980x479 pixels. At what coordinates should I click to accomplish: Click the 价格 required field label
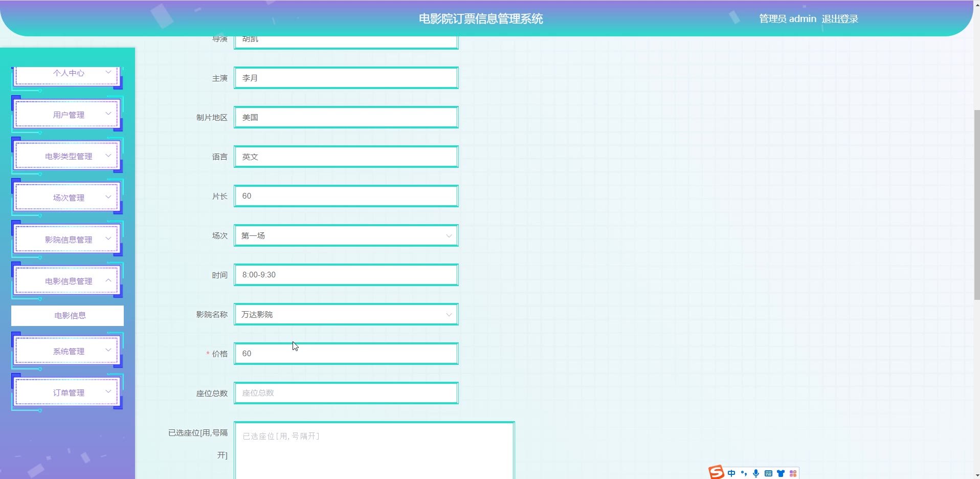tap(217, 354)
